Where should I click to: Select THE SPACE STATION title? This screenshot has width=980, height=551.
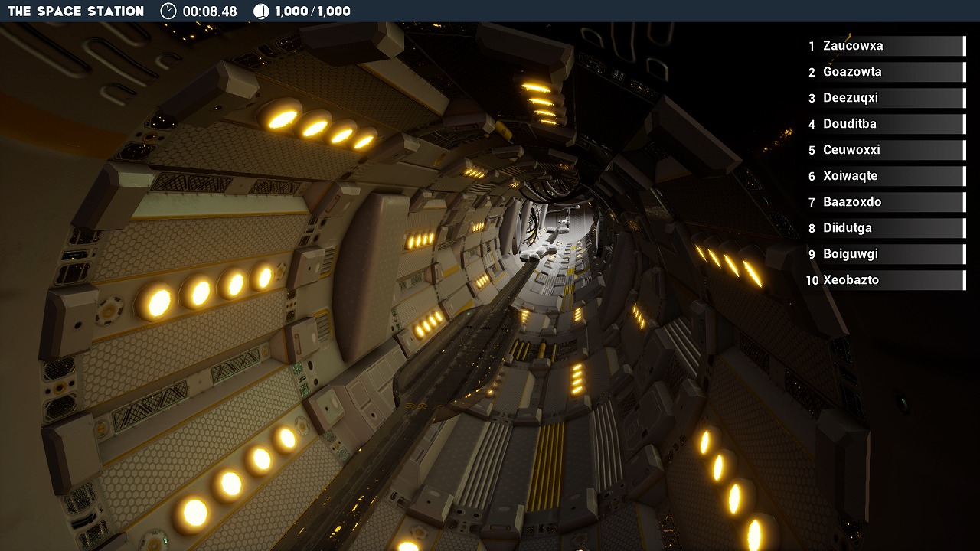[x=76, y=11]
